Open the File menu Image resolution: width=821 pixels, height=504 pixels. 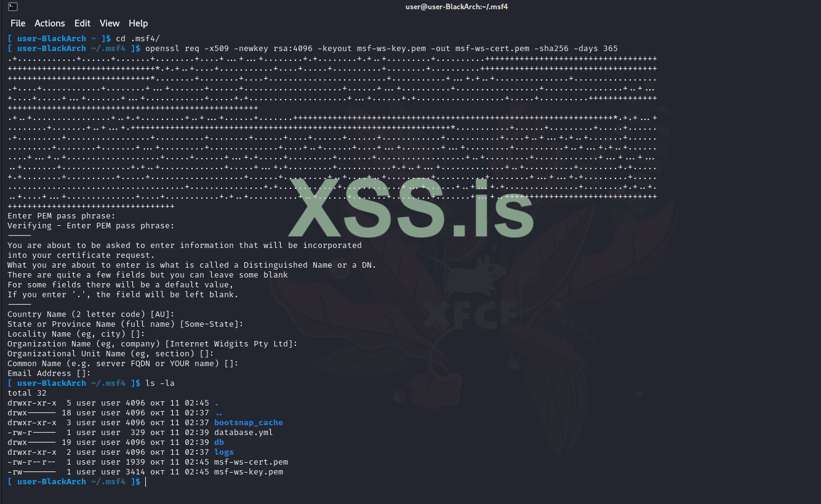click(18, 23)
